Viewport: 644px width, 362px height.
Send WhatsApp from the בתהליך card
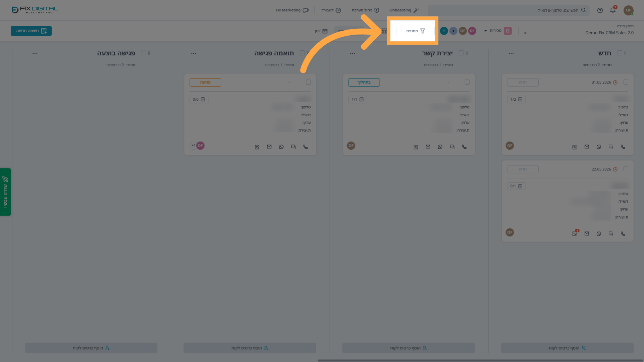point(440,147)
